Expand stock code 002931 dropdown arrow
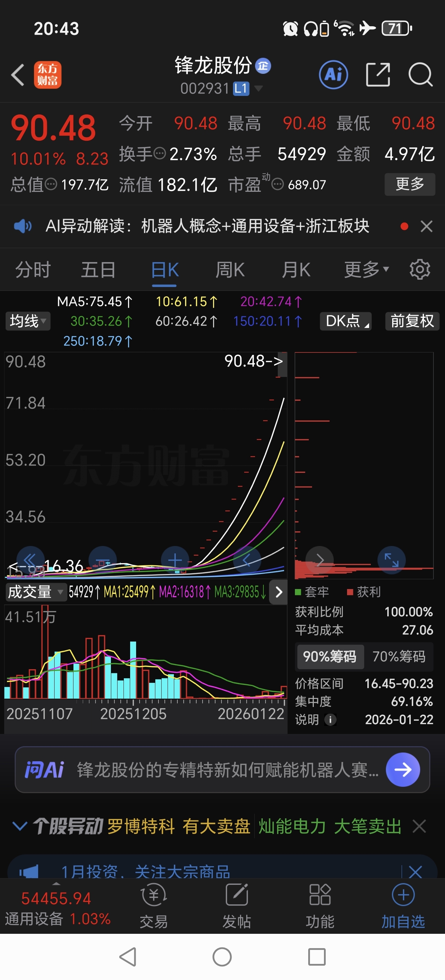Screen dimensions: 445x980 tap(258, 89)
